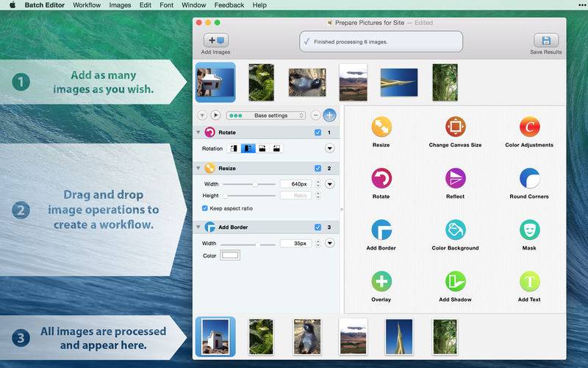
Task: Collapse the Add Border step disclosure triangle
Action: point(198,227)
